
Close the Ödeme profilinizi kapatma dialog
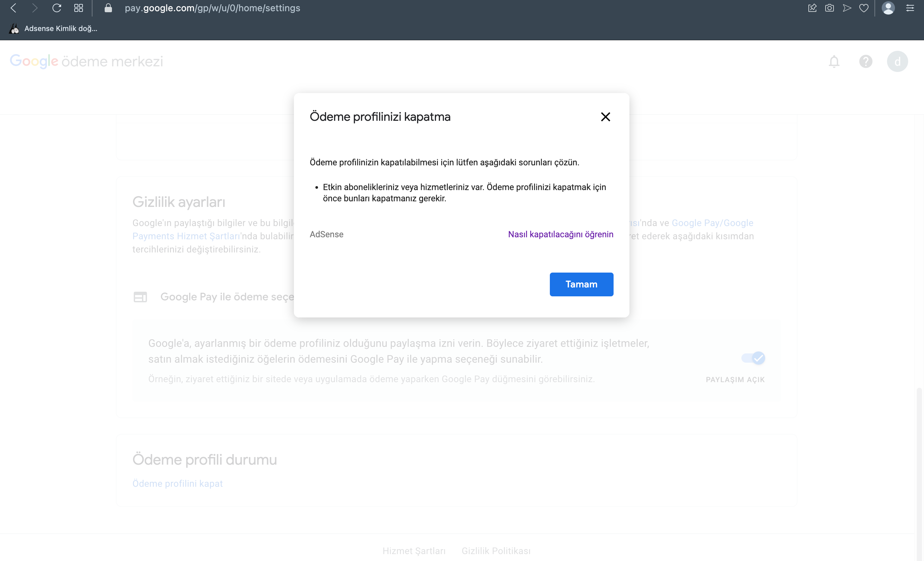click(x=606, y=117)
